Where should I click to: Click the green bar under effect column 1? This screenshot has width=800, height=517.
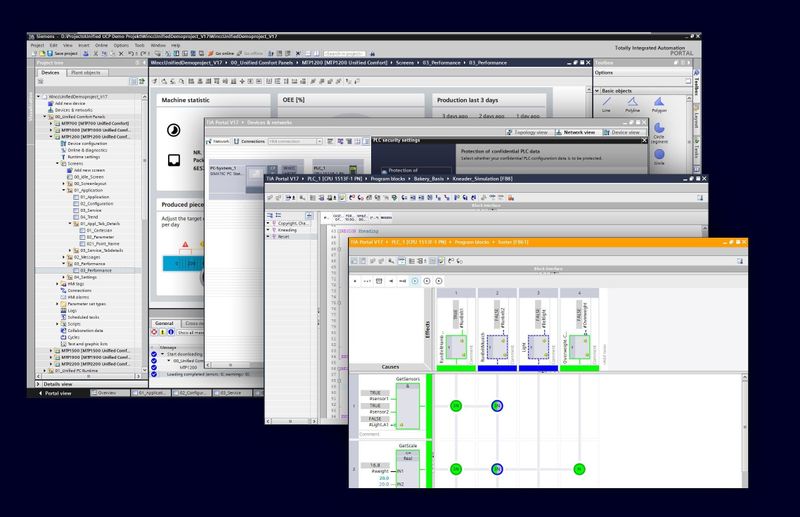coord(456,368)
